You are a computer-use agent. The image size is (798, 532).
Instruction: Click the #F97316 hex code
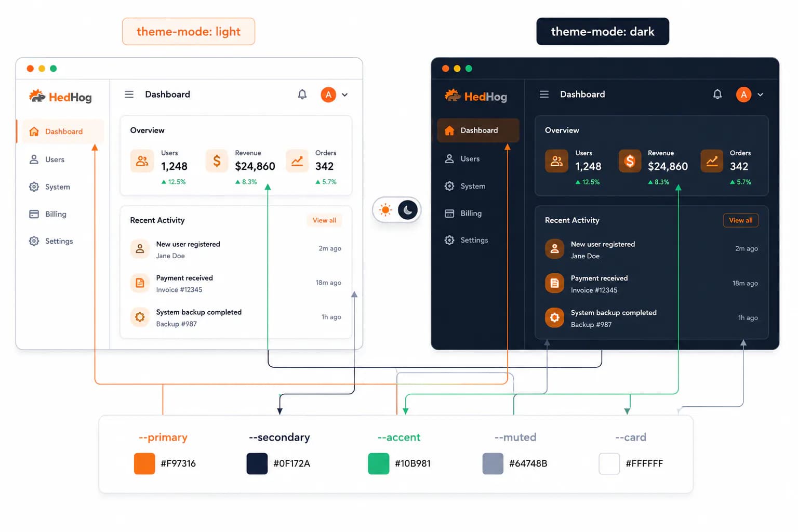coord(178,463)
